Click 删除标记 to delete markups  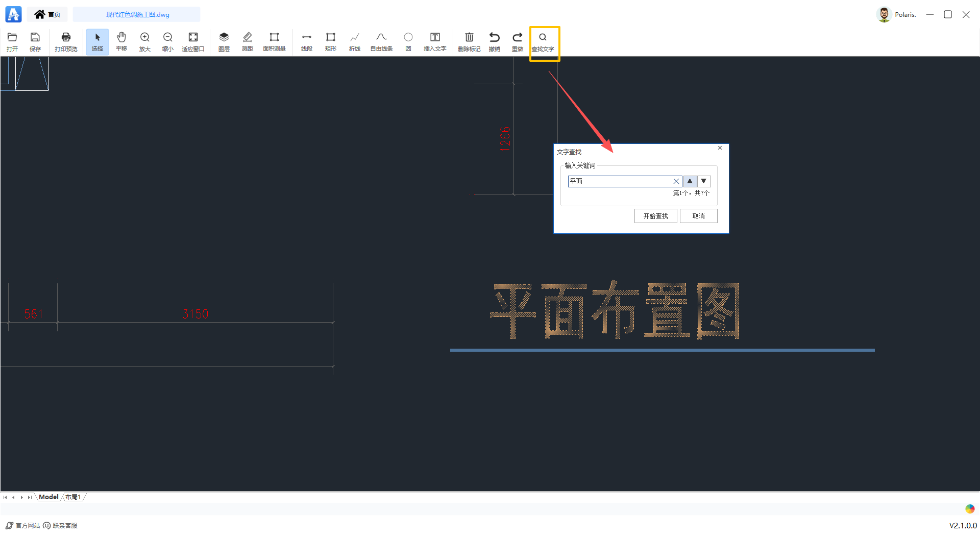pos(469,42)
